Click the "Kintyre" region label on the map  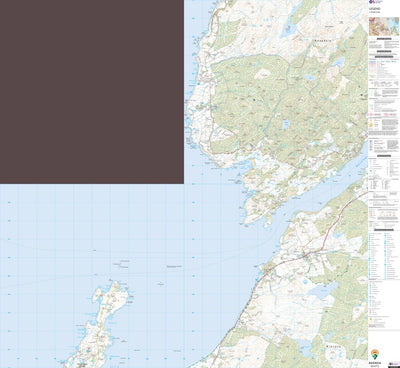[333, 347]
